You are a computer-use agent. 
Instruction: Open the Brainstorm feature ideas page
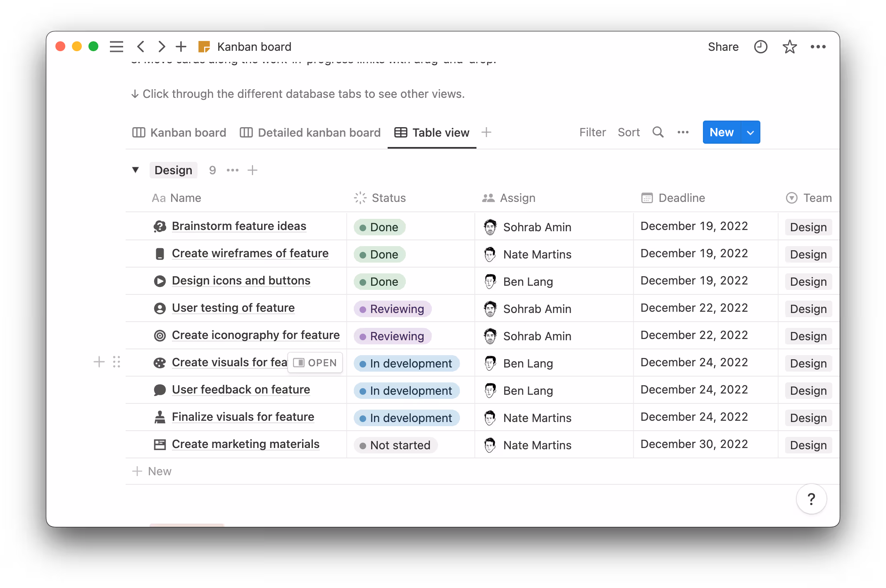(239, 226)
